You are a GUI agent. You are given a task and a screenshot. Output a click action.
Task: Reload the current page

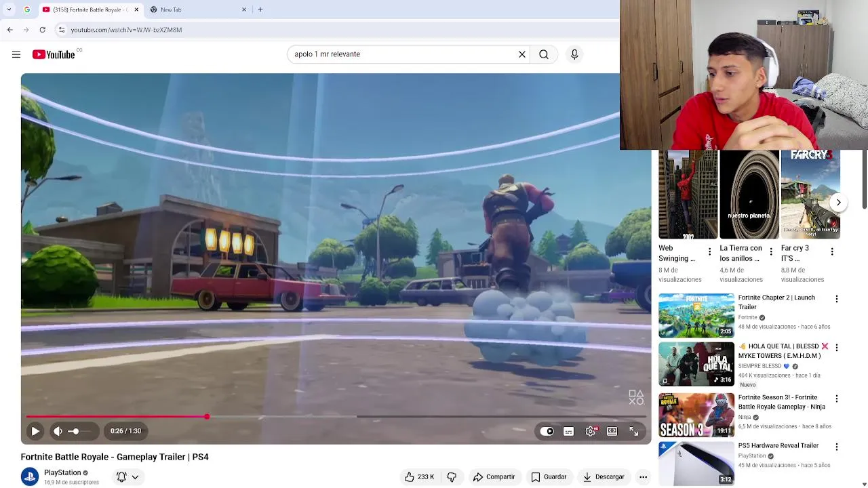pyautogui.click(x=42, y=30)
